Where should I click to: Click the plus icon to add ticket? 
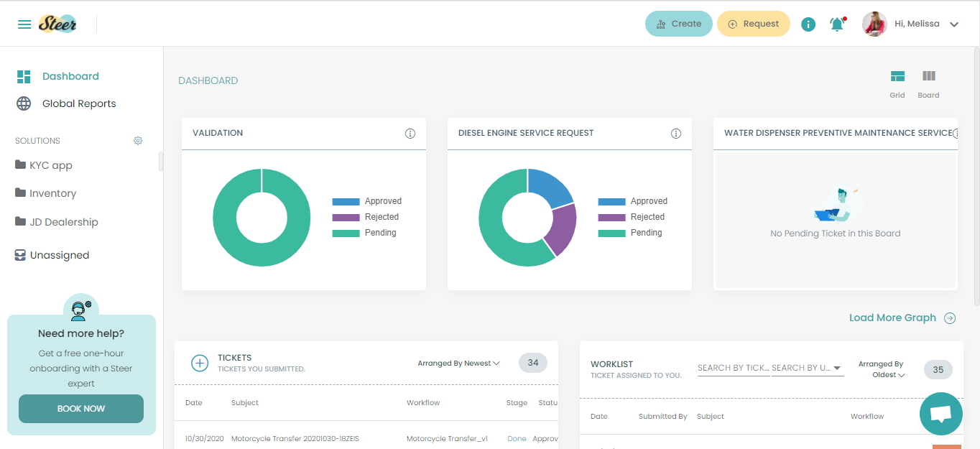(200, 363)
